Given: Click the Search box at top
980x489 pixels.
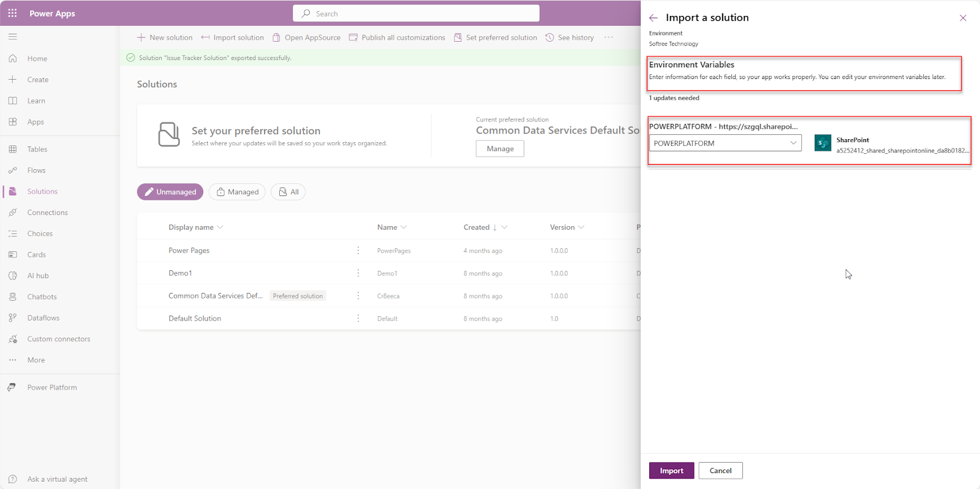Looking at the screenshot, I should click(x=416, y=13).
